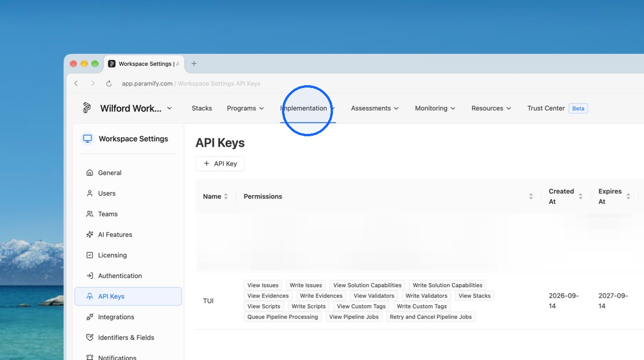The height and width of the screenshot is (360, 644).
Task: Open the Stacks tab
Action: 202,108
